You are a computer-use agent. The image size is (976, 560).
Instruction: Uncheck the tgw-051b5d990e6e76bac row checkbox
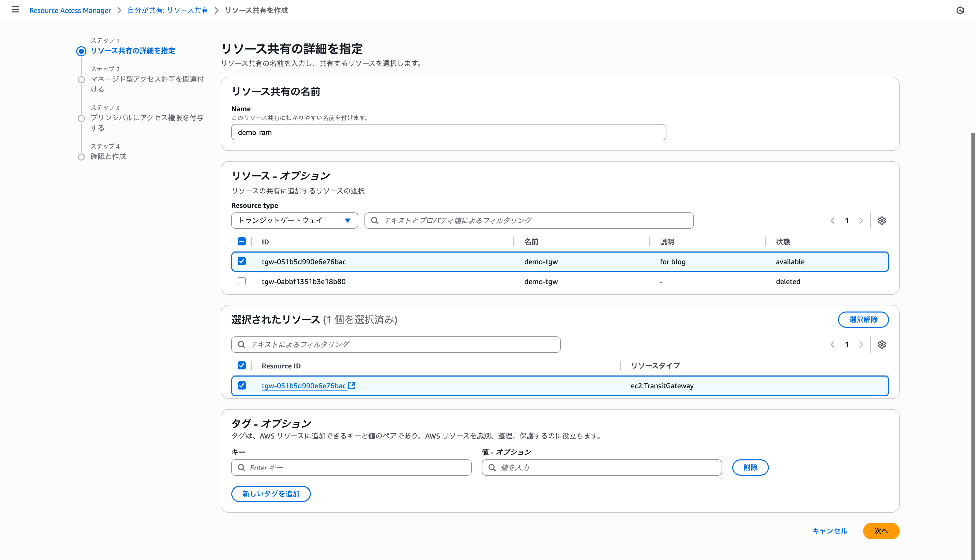(242, 261)
